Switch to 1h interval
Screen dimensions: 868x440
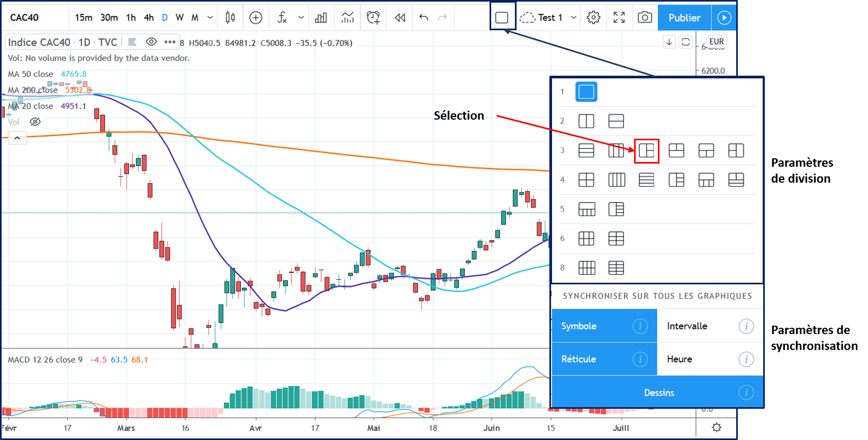pos(131,17)
